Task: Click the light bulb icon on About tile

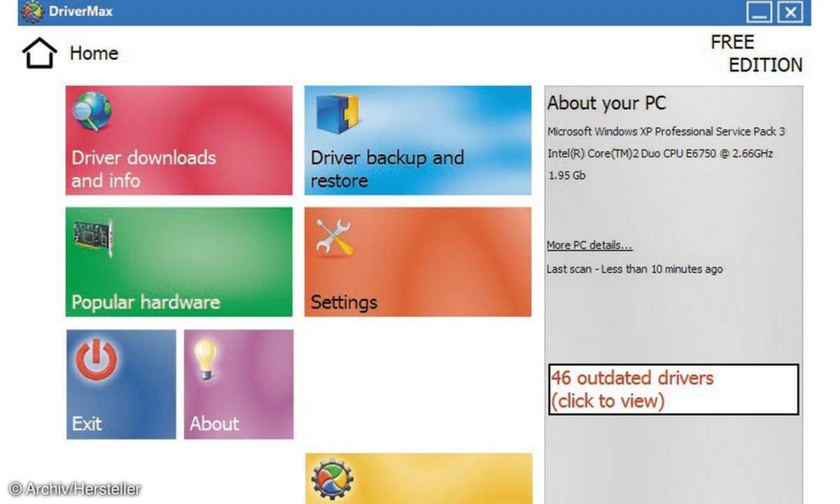Action: pos(206,360)
